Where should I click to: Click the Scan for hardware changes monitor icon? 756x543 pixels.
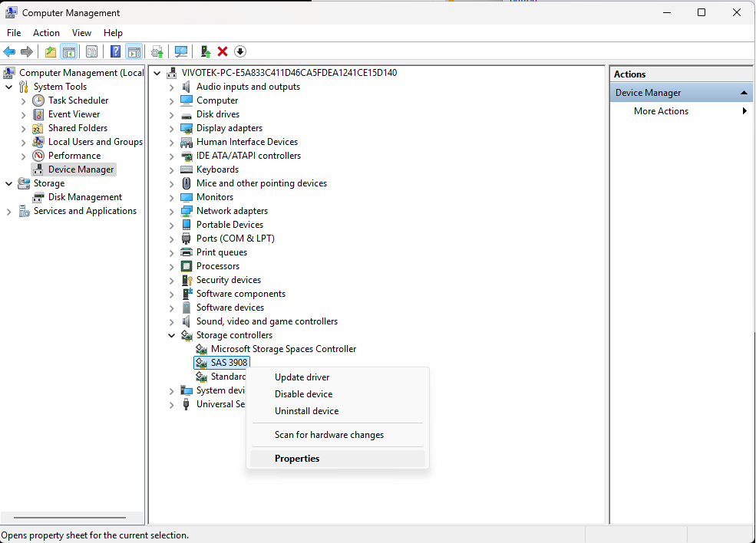(x=181, y=51)
